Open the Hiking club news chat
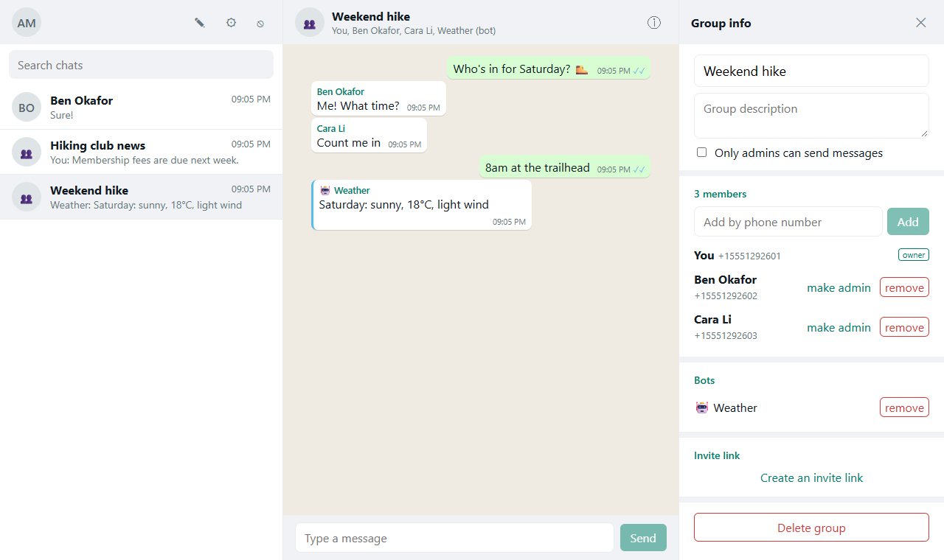 click(x=141, y=153)
